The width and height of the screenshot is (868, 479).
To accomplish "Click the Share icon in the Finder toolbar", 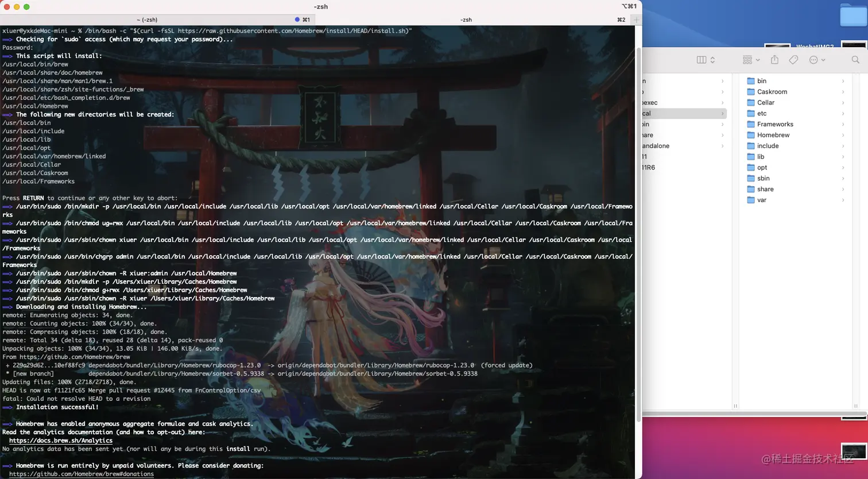I will (x=774, y=60).
